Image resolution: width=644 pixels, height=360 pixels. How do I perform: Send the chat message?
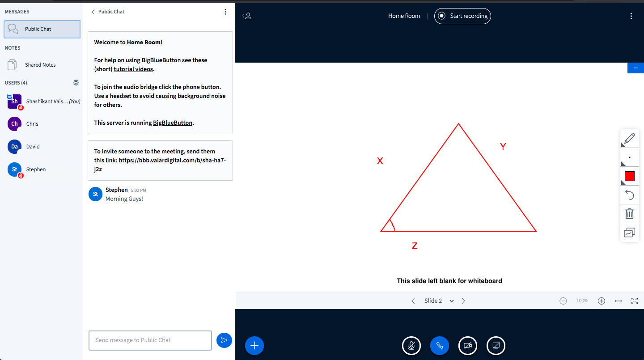click(x=224, y=340)
